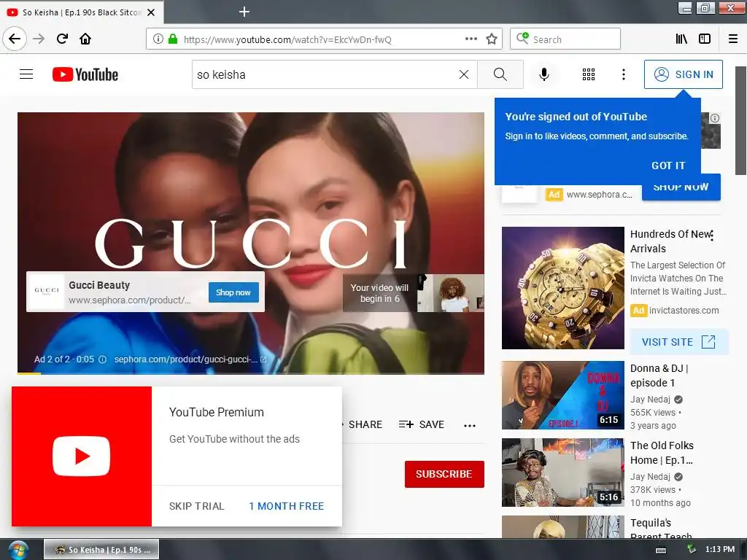View site information icon in address bar
The height and width of the screenshot is (560, 747).
point(158,39)
